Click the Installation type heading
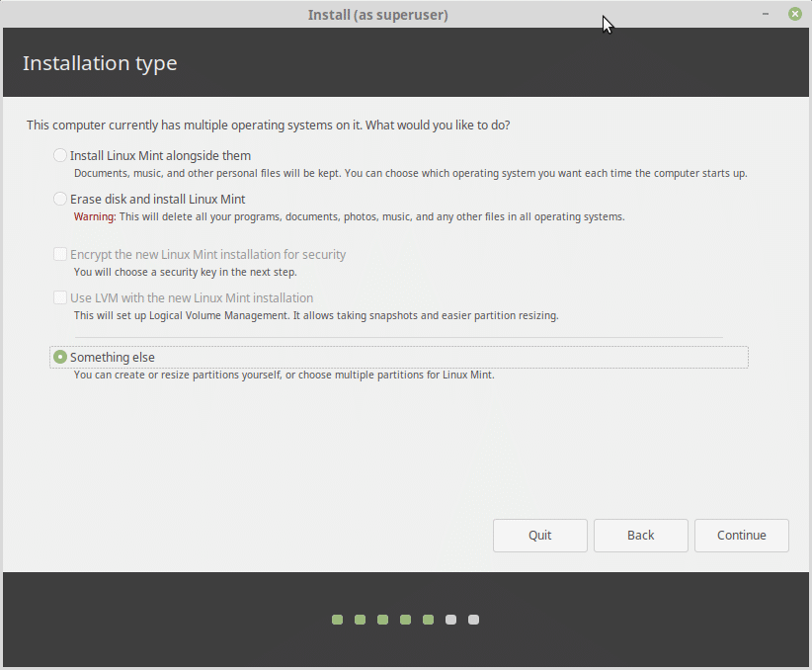The width and height of the screenshot is (812, 670). click(100, 63)
